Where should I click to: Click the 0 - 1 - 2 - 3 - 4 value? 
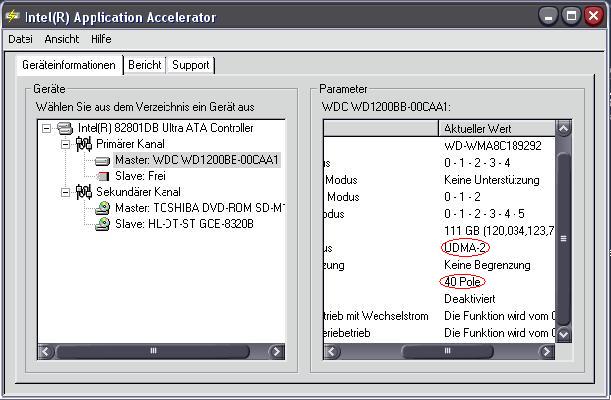[477, 163]
